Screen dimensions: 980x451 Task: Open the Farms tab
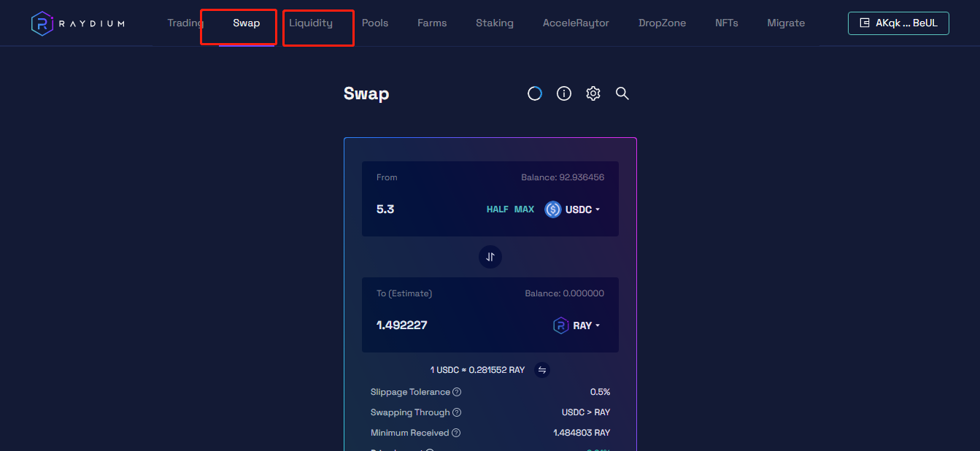click(x=432, y=23)
